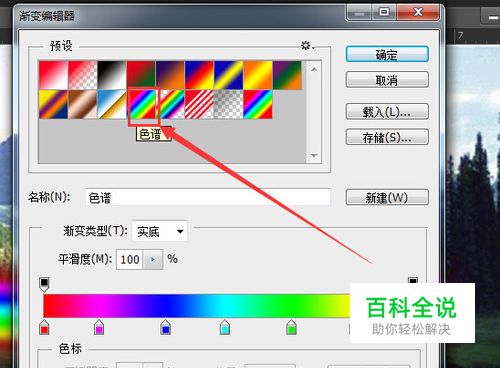Select the blue-yellow-blue gradient preset
This screenshot has width=500, height=368.
click(229, 75)
